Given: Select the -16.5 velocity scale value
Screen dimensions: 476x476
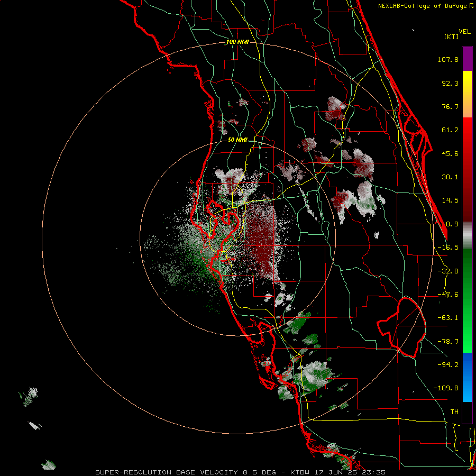Looking at the screenshot, I should pyautogui.click(x=448, y=248).
